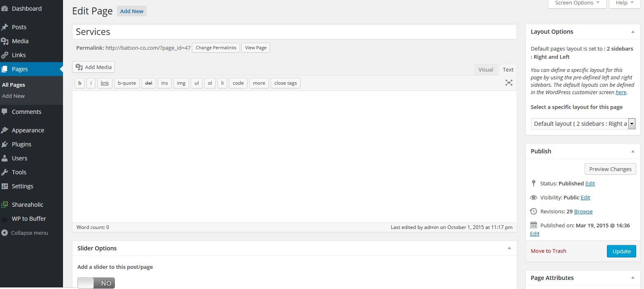Expand the Screen Options panel
Viewport: 644px width, 289px height.
click(577, 3)
